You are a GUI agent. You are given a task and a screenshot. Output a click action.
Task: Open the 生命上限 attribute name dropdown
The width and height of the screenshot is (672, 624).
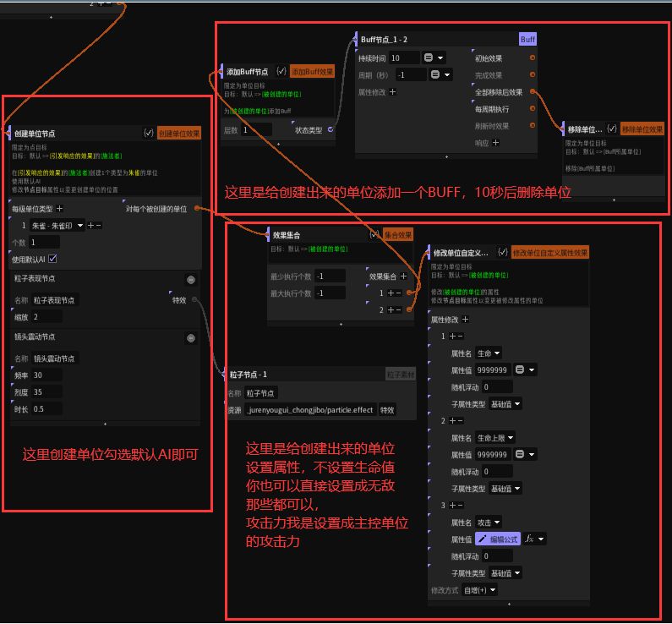pos(495,438)
